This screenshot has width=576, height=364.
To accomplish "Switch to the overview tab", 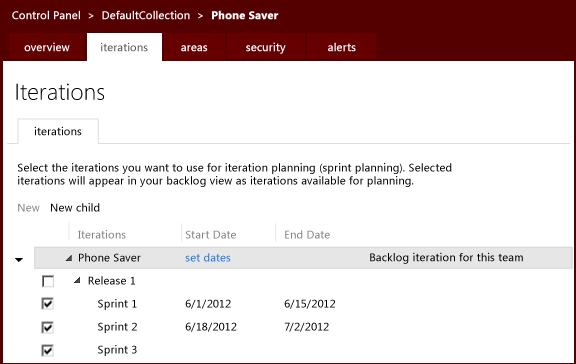I will pos(47,47).
